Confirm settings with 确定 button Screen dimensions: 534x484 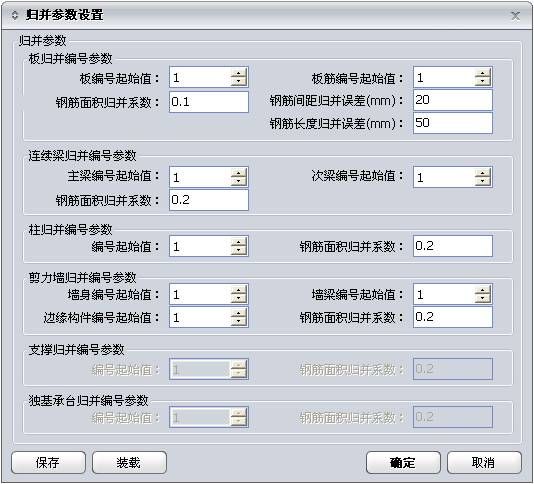pyautogui.click(x=403, y=462)
